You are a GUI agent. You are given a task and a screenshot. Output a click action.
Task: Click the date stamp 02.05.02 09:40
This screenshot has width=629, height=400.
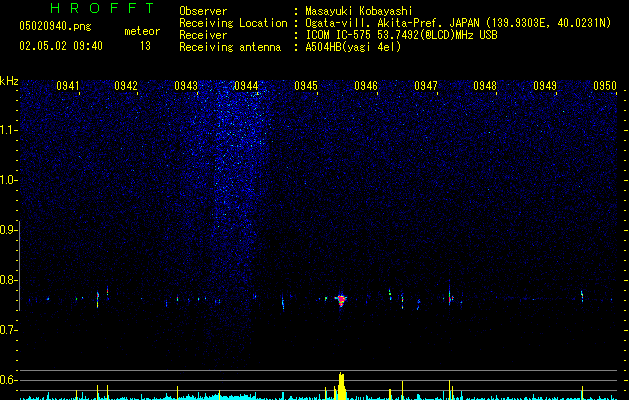pyautogui.click(x=61, y=46)
